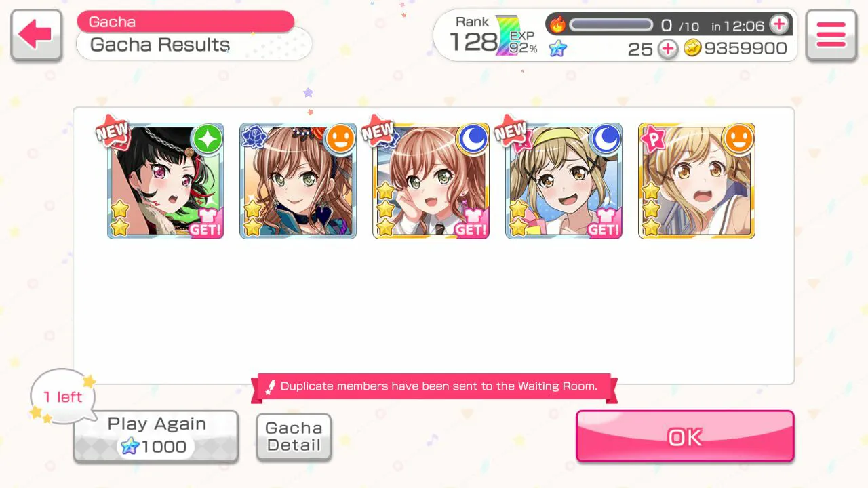Tap the boost gauge bar showing 0/10
868x488 pixels.
(610, 25)
